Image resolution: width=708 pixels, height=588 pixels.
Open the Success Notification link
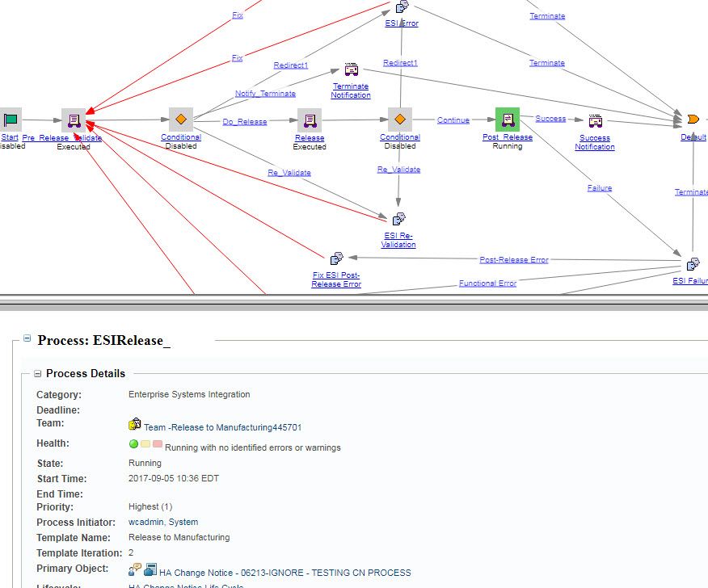click(595, 142)
